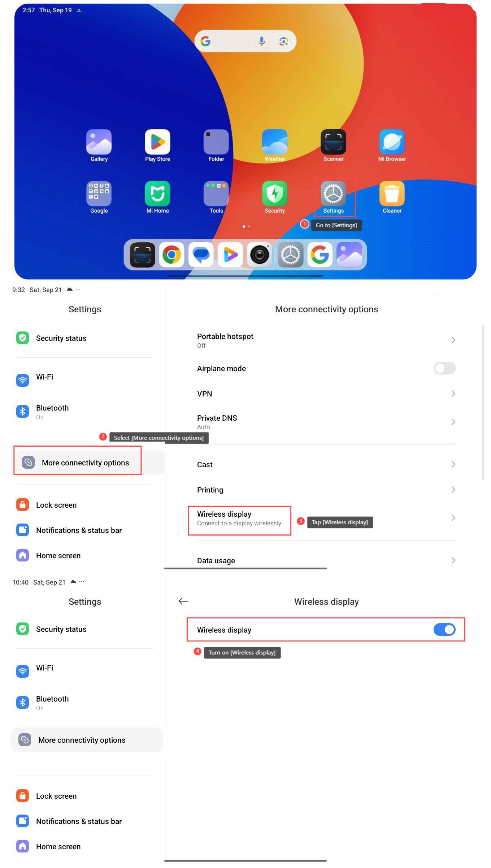Image resolution: width=491 pixels, height=868 pixels.
Task: Go back with the arrow beside Wireless display
Action: pyautogui.click(x=183, y=601)
